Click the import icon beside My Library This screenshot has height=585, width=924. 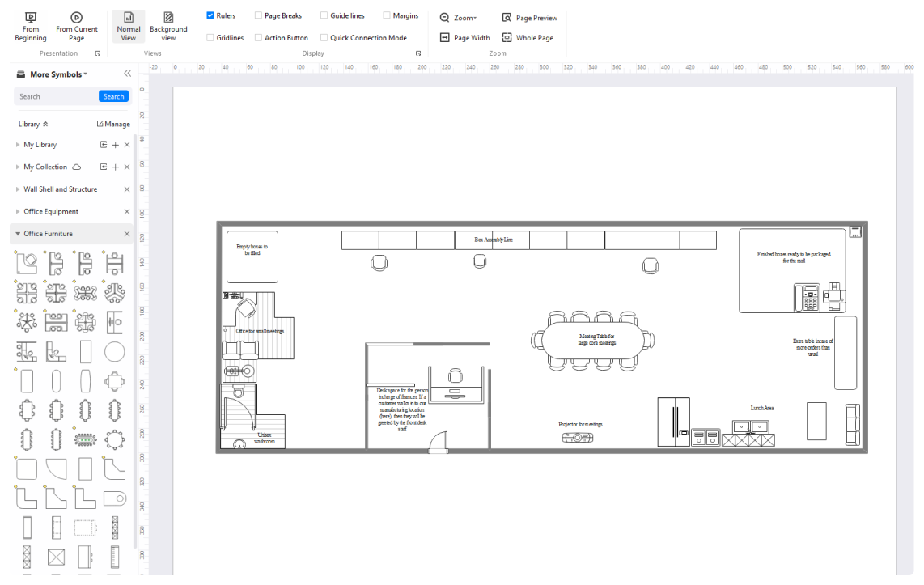point(104,145)
